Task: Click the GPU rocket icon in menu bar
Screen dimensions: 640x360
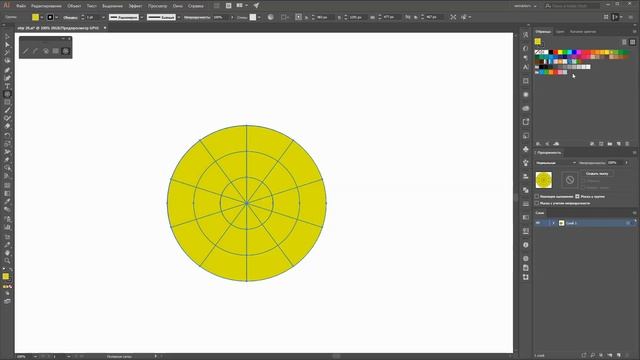Action: pyautogui.click(x=256, y=6)
